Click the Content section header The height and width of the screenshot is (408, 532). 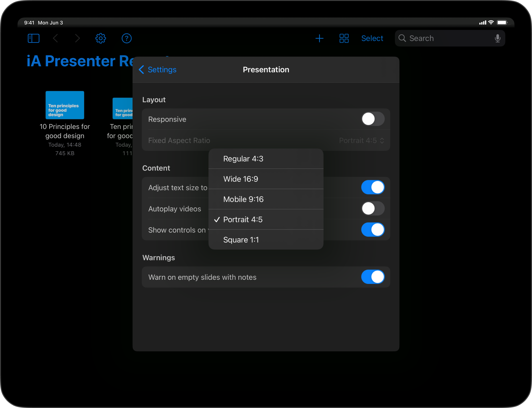click(x=156, y=168)
